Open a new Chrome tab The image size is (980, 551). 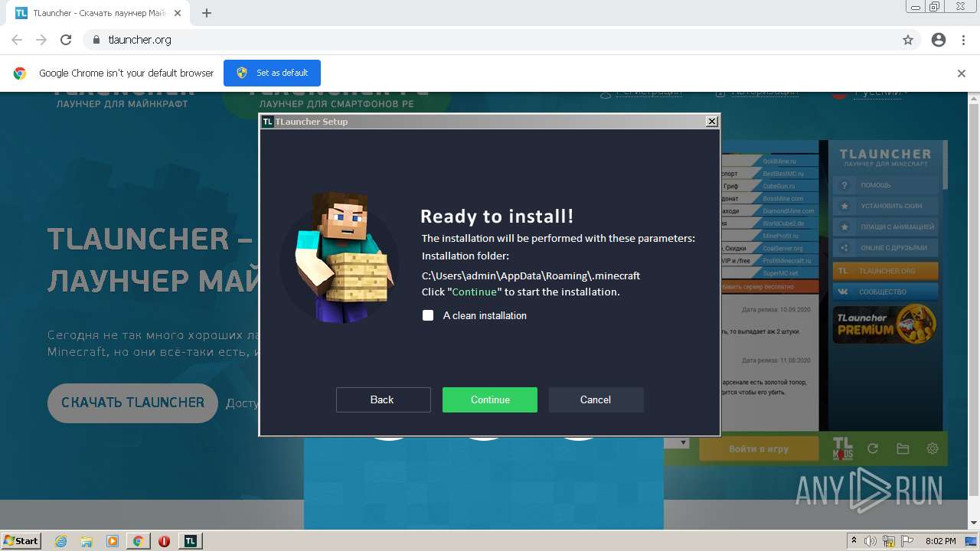206,13
